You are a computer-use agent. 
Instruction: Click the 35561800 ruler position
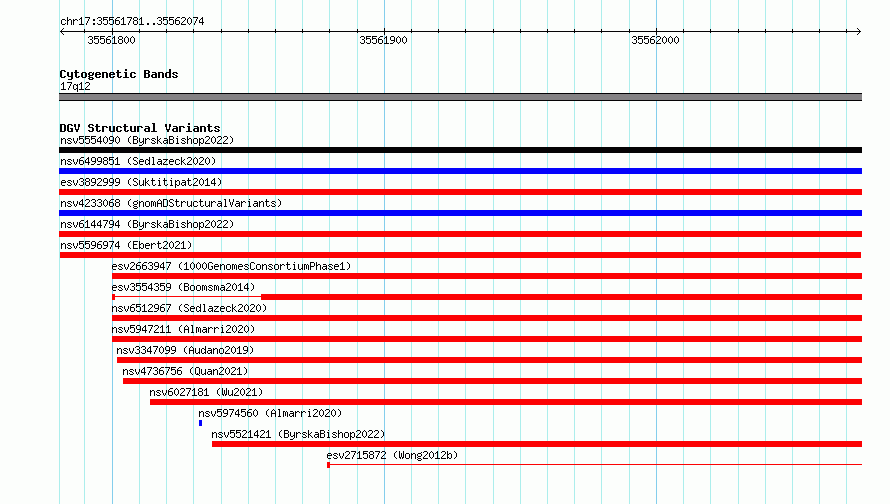111,40
